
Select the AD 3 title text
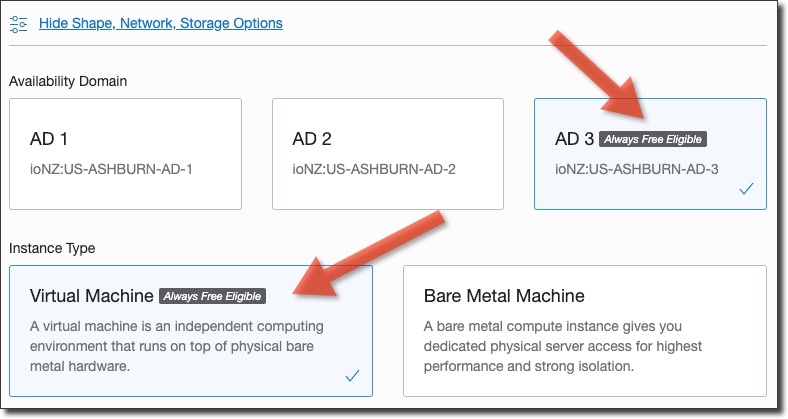tap(575, 139)
